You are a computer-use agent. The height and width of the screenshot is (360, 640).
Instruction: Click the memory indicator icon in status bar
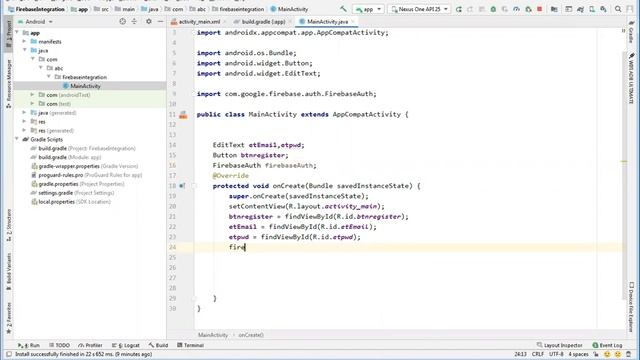[629, 354]
